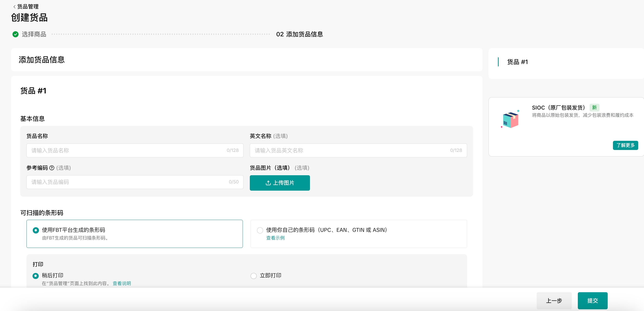Choose the 稍后打印 radio button

36,276
